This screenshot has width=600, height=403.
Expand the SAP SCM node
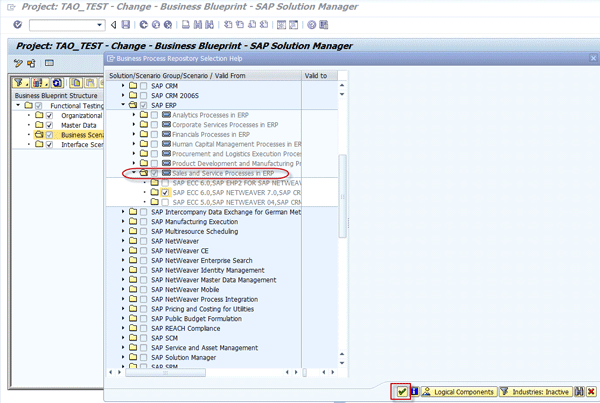point(123,338)
